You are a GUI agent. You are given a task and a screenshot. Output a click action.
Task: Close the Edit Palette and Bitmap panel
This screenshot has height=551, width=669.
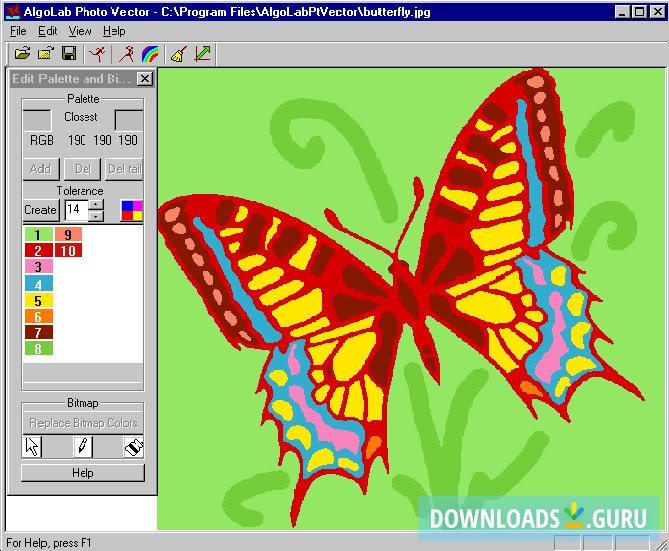tap(145, 79)
